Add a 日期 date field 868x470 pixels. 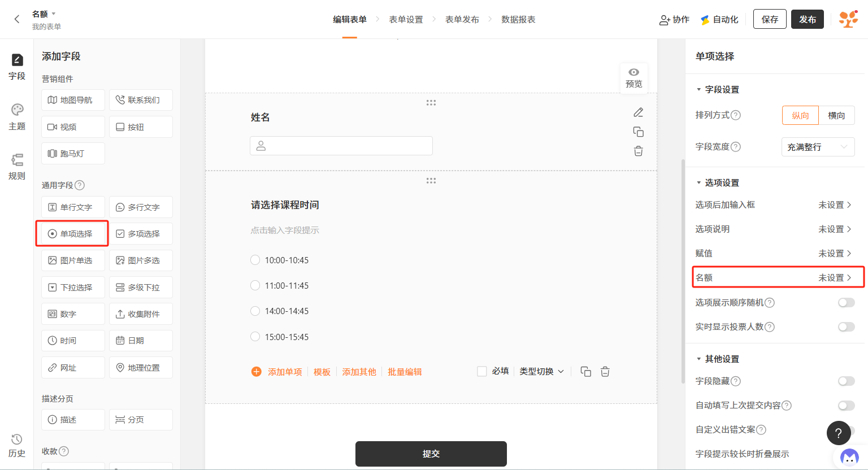pyautogui.click(x=141, y=341)
